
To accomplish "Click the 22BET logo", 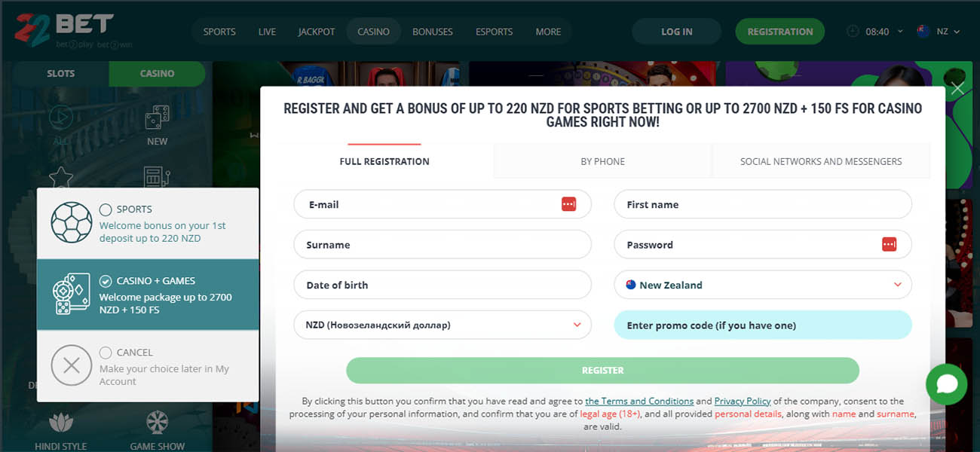I will click(64, 30).
